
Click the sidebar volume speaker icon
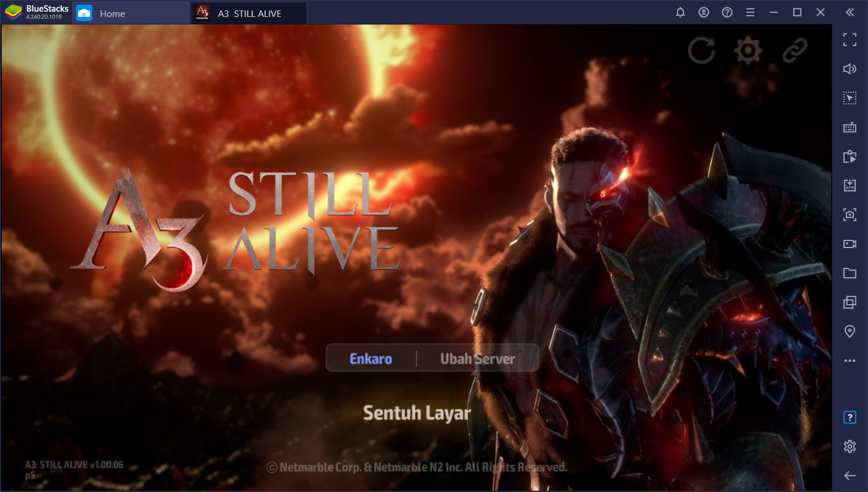tap(850, 69)
